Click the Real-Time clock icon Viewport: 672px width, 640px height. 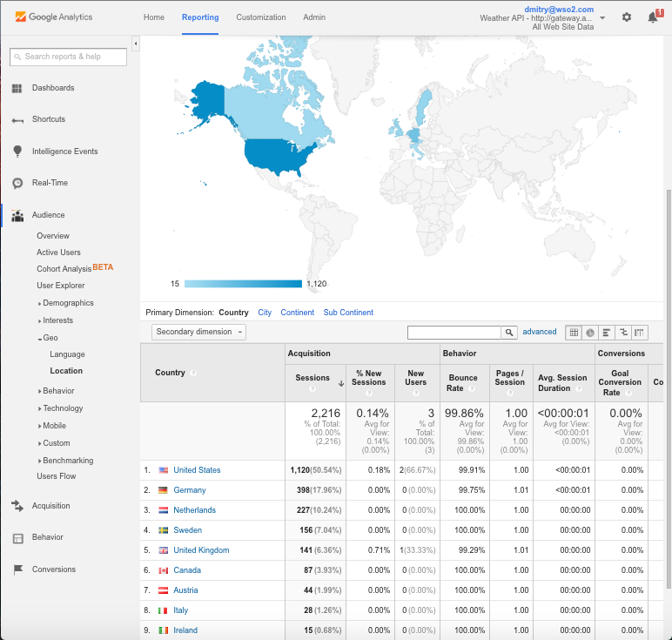point(17,183)
